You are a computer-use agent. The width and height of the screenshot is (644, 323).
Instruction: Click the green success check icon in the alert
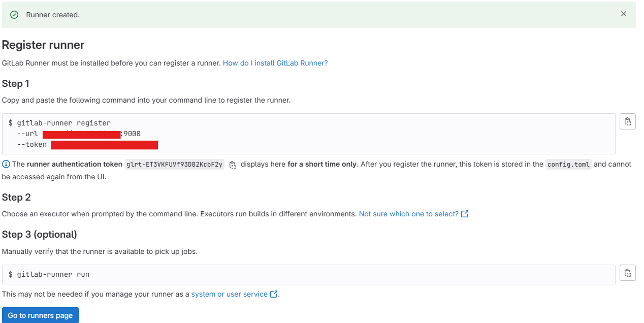pos(14,15)
